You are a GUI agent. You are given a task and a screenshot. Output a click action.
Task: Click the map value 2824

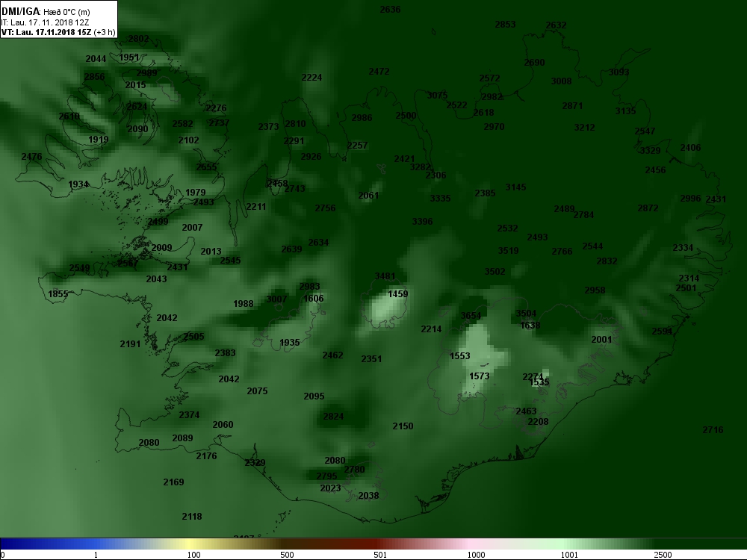point(333,417)
